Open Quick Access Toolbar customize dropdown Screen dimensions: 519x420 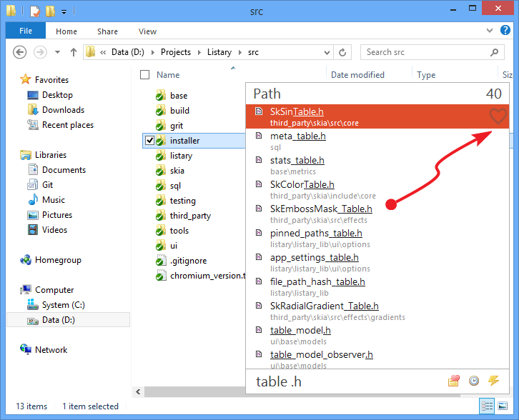(x=64, y=11)
